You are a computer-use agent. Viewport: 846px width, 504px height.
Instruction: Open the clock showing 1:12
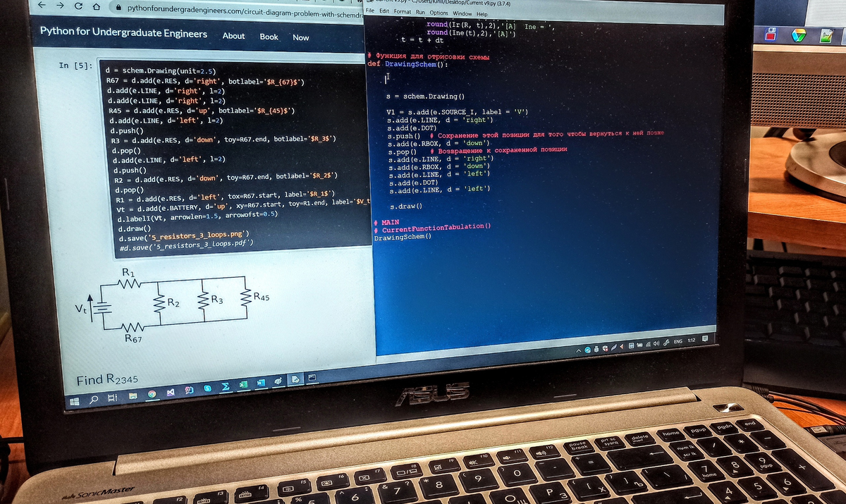[692, 340]
